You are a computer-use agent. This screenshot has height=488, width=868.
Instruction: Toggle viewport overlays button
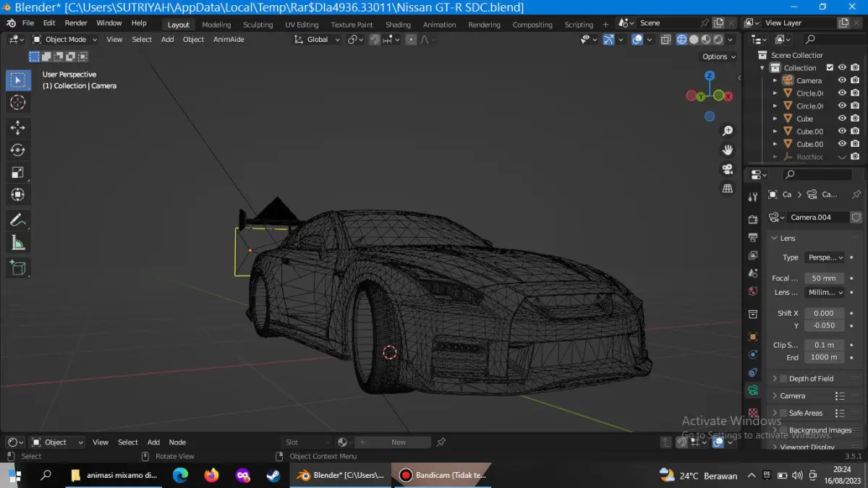point(637,40)
